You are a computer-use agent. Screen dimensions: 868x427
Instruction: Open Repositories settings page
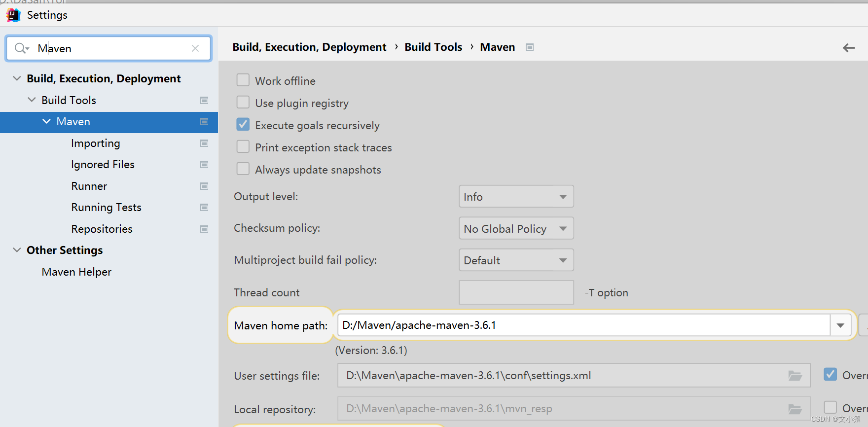pos(102,229)
